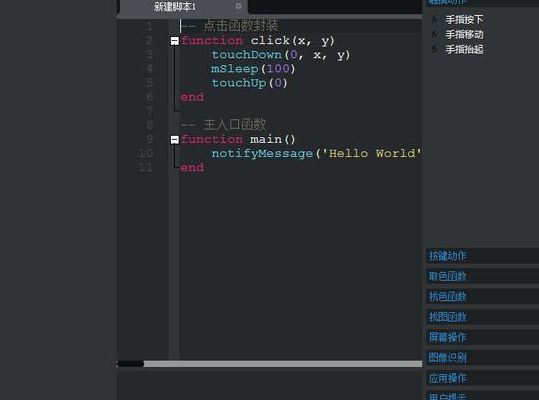The height and width of the screenshot is (400, 539).
Task: Expand the 应用操作 category
Action: click(x=482, y=378)
